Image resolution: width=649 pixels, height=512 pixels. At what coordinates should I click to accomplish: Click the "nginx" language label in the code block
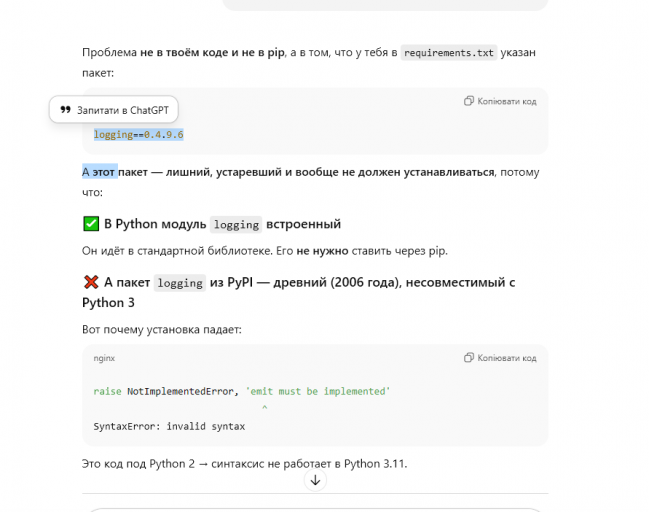click(105, 358)
